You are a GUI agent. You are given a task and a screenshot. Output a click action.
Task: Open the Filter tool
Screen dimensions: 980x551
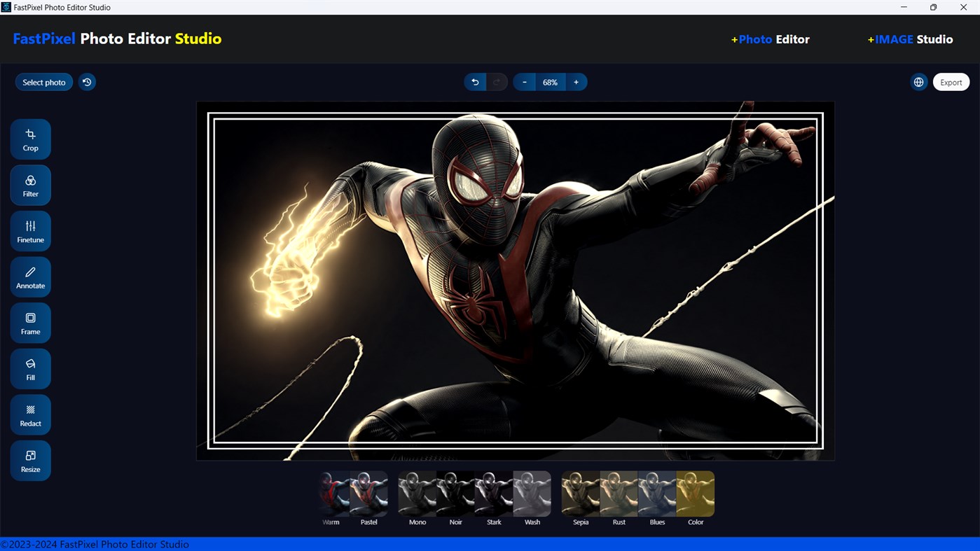click(30, 186)
